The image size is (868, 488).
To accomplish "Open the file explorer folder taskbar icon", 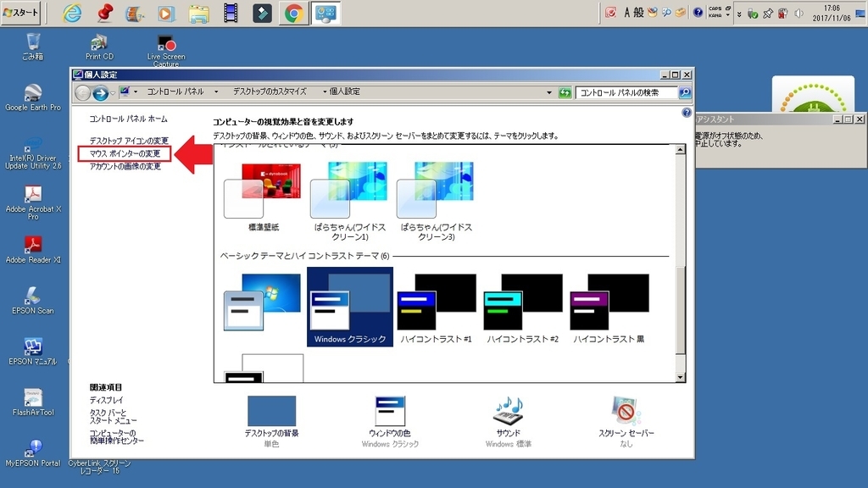I will point(198,14).
